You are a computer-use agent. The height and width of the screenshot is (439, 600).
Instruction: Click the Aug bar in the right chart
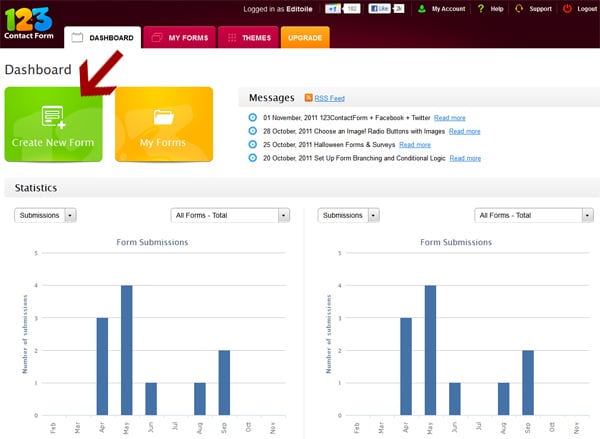tap(504, 399)
